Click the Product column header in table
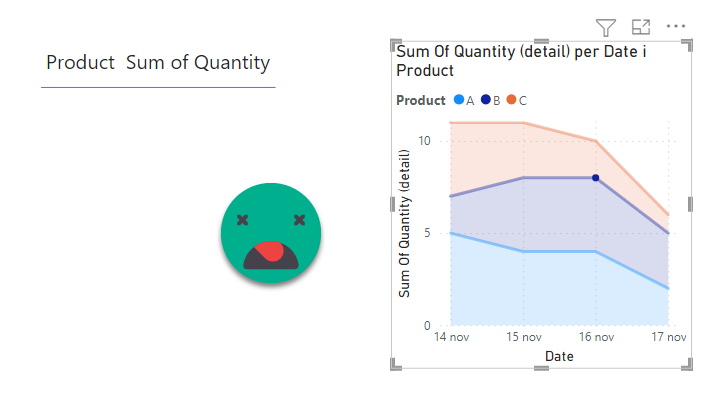This screenshot has width=716, height=399. pos(80,63)
